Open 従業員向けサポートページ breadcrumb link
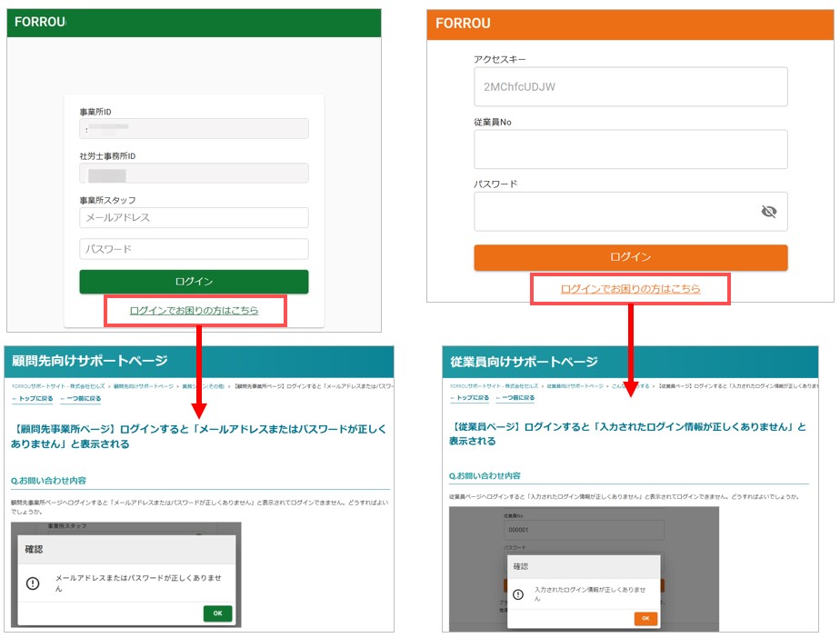This screenshot has height=638, width=840. pos(575,385)
